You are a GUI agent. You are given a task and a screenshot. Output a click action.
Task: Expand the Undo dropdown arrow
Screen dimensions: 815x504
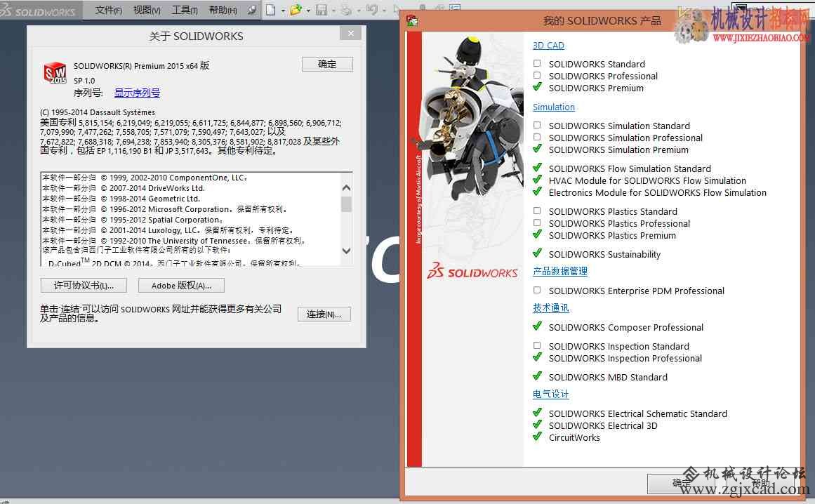(383, 11)
